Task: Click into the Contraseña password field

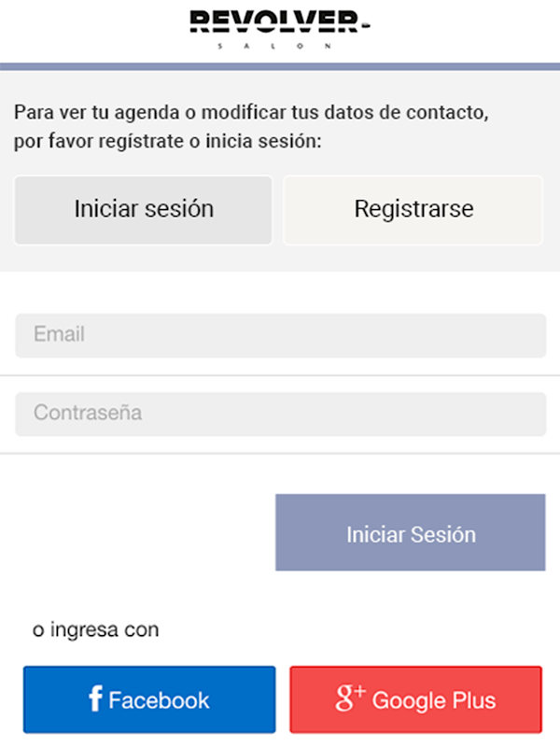Action: pos(280,414)
